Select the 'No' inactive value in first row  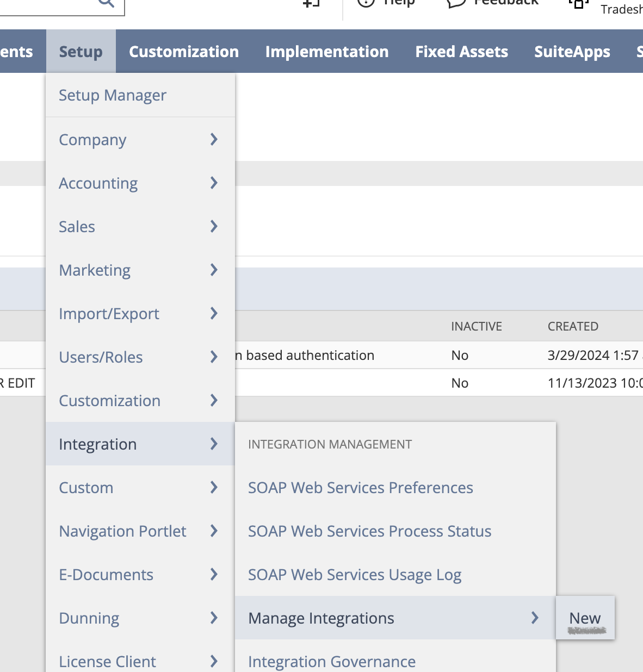(x=460, y=355)
